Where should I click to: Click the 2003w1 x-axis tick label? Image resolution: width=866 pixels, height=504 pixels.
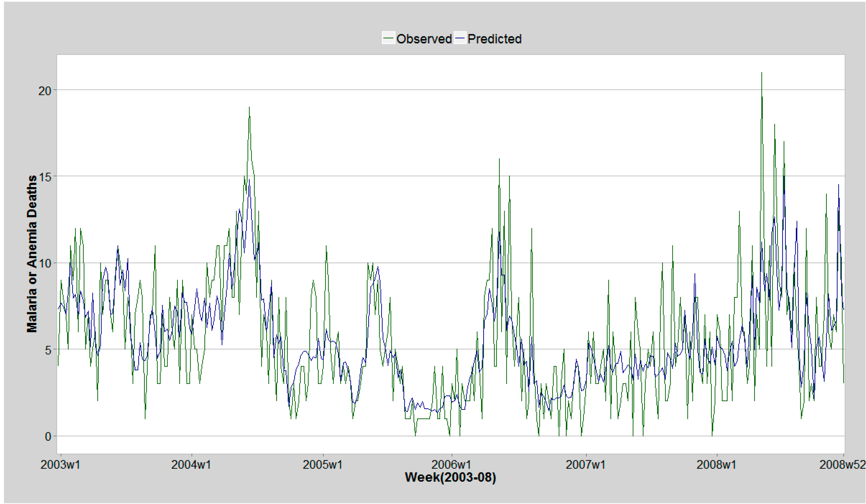pos(60,465)
